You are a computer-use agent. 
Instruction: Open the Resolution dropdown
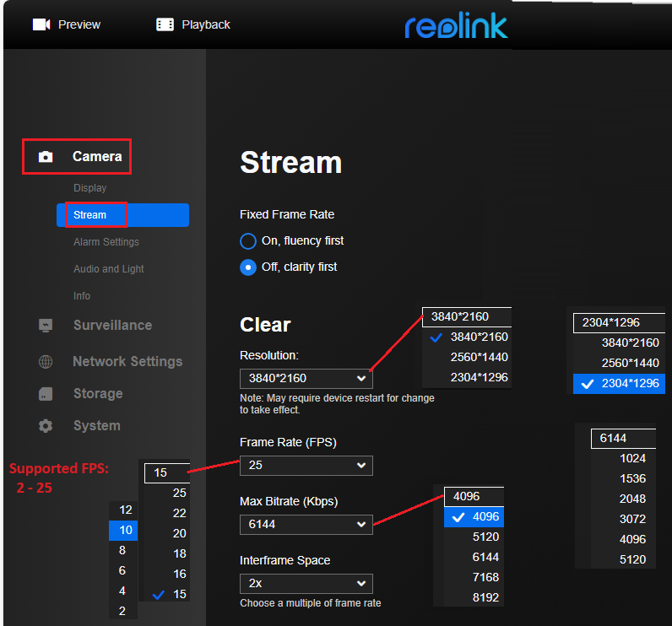306,378
